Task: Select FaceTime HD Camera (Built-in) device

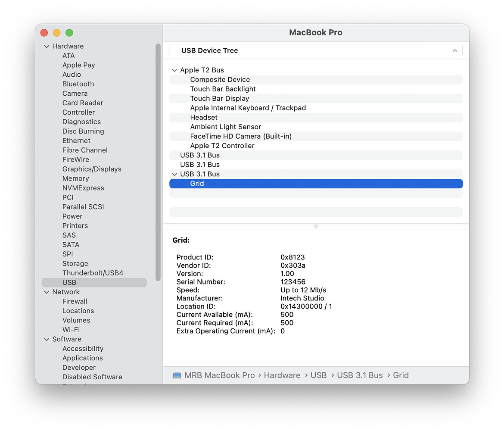Action: pyautogui.click(x=241, y=136)
